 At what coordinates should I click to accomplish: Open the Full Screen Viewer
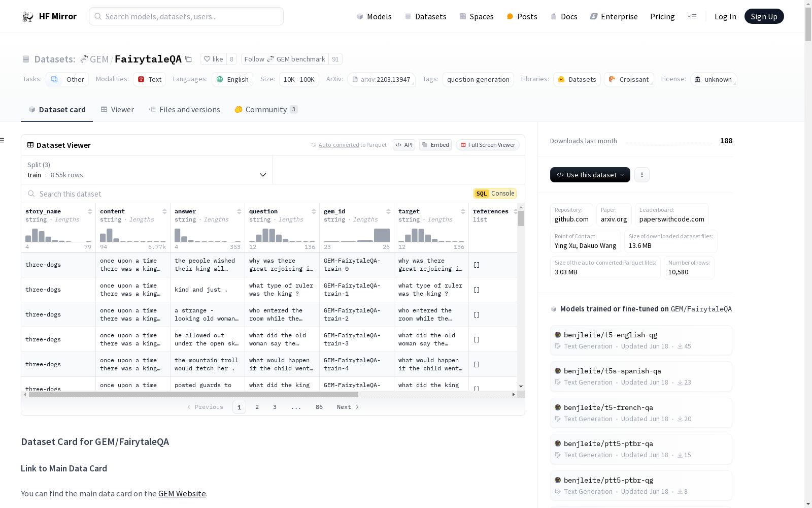488,145
